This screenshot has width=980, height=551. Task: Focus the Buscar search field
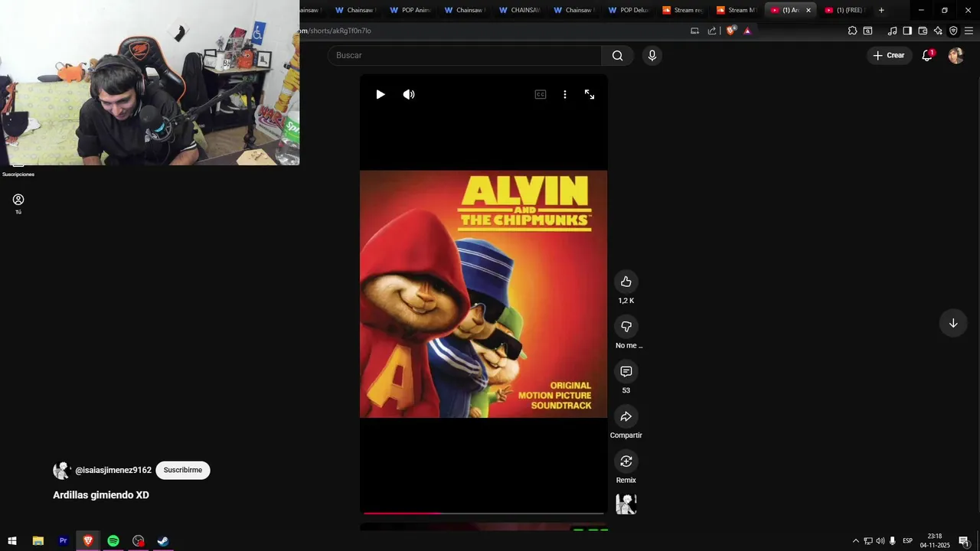point(465,55)
